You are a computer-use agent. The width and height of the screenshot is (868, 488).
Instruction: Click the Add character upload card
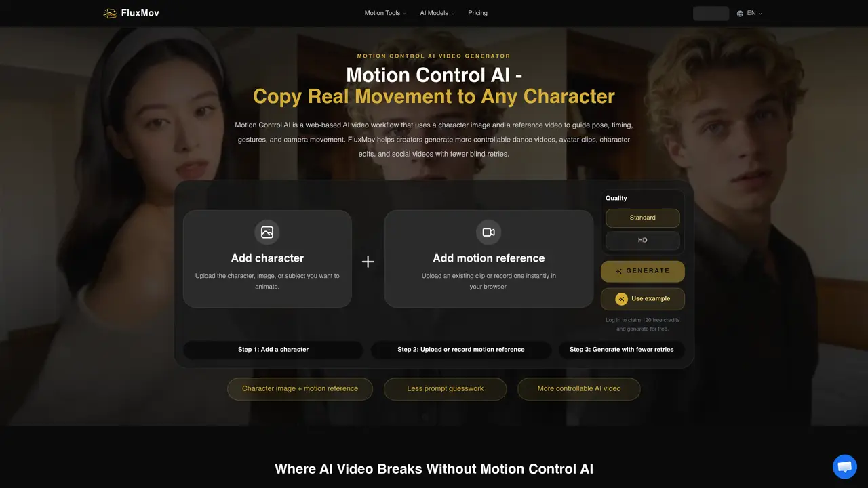coord(267,259)
